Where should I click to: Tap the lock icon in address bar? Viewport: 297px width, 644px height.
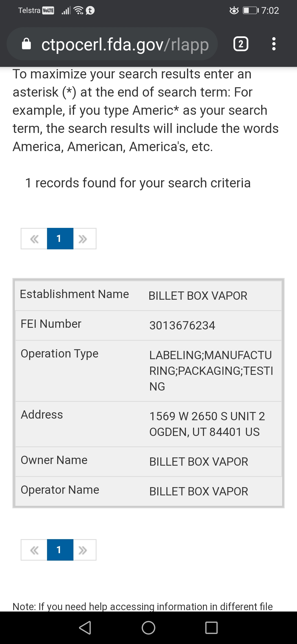pyautogui.click(x=26, y=44)
